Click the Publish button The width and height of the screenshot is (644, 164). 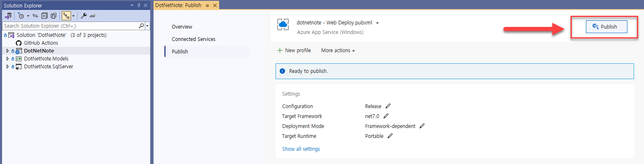click(x=606, y=27)
